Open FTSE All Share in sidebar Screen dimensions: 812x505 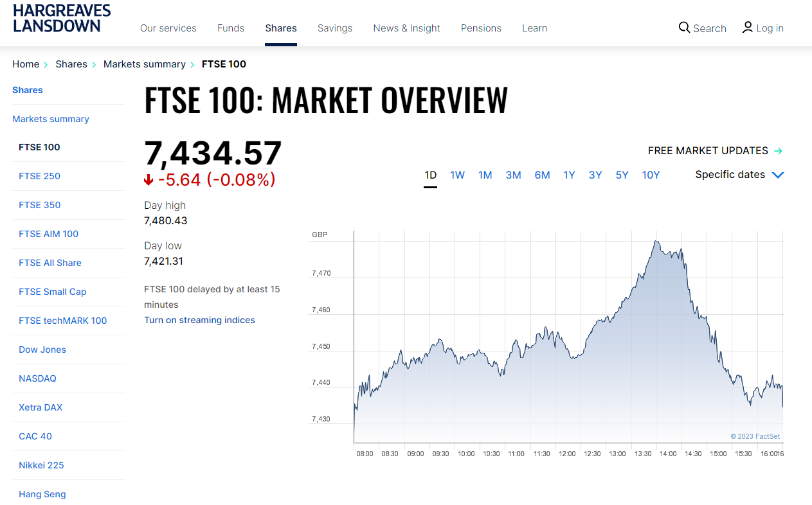pyautogui.click(x=50, y=263)
